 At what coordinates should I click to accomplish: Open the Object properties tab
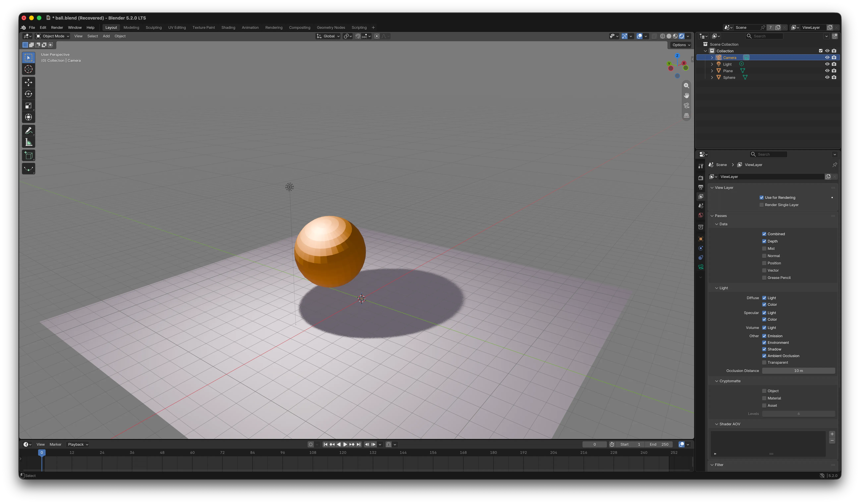[x=701, y=239]
